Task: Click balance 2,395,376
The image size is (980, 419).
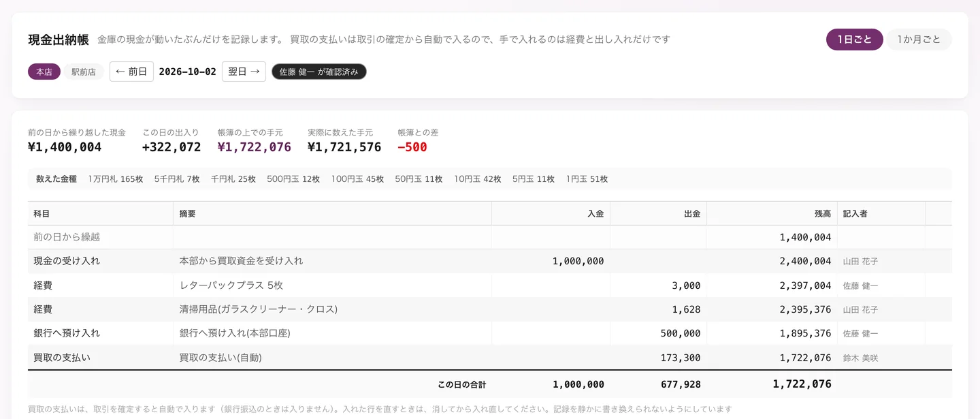Action: [x=806, y=309]
